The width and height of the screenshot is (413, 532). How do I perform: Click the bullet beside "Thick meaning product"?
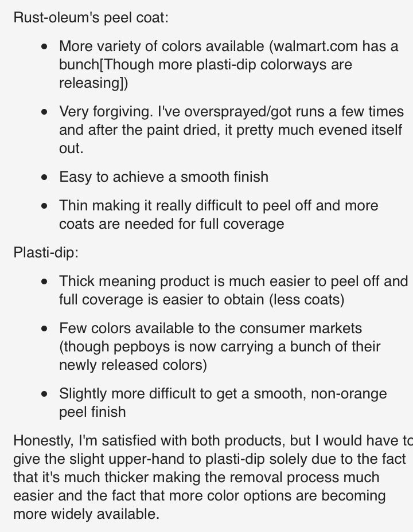click(44, 281)
